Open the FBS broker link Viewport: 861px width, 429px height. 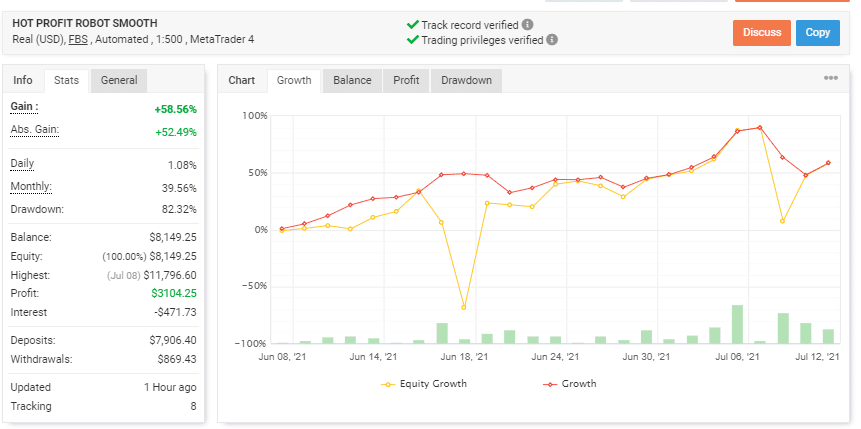(77, 40)
